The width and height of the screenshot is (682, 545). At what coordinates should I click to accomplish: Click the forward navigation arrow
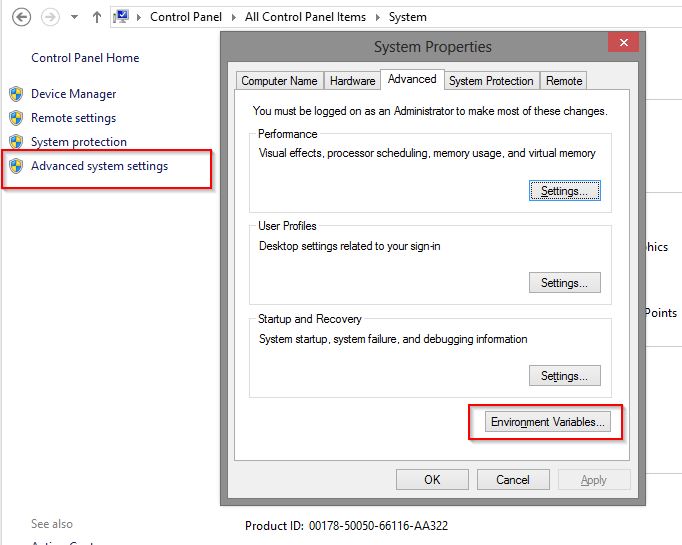[50, 17]
